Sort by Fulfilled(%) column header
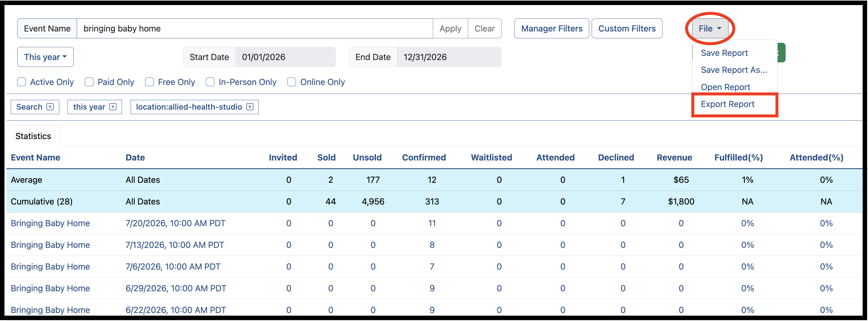The width and height of the screenshot is (868, 321). click(738, 157)
